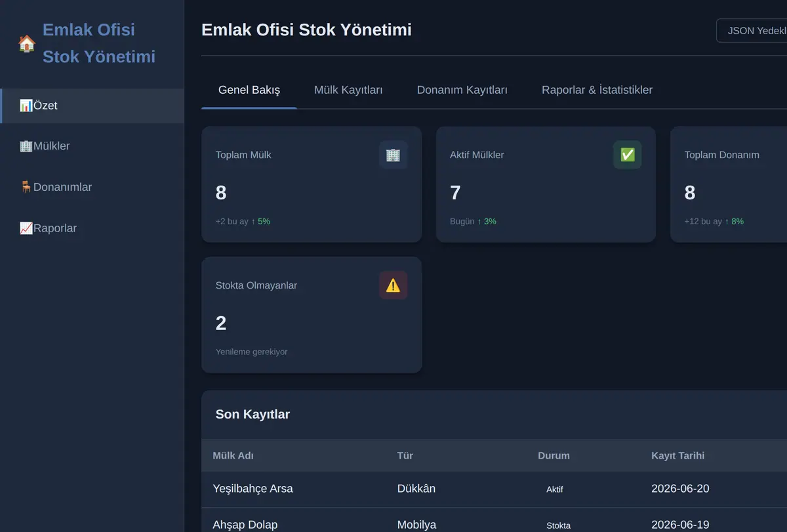Click the Kayıt Tarihi column header

(677, 456)
